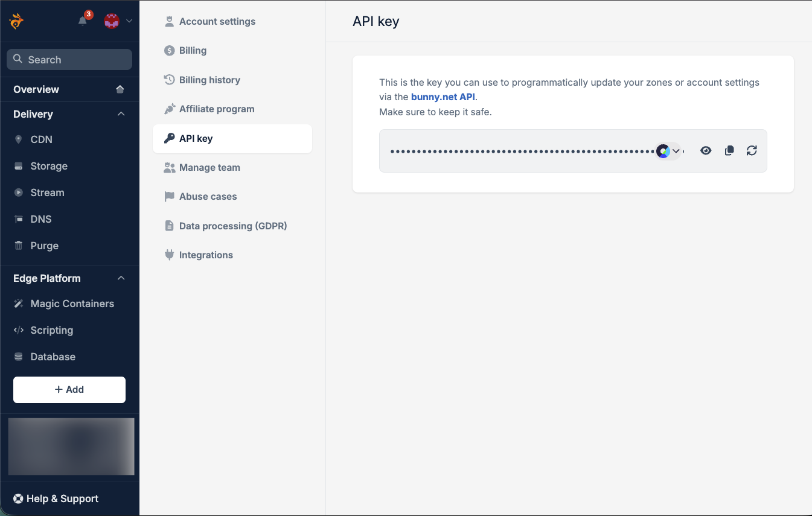Copy the API key to clipboard
Screen dimensions: 812x516
pos(729,151)
